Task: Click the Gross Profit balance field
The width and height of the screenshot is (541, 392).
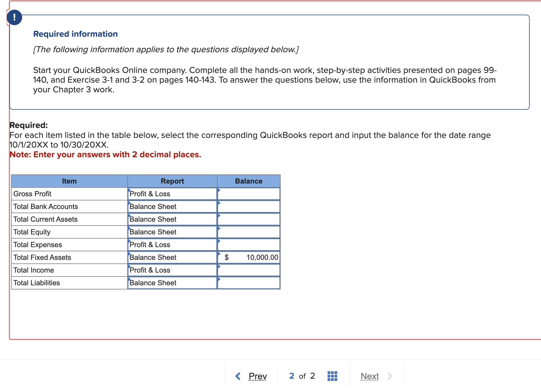Action: 249,194
